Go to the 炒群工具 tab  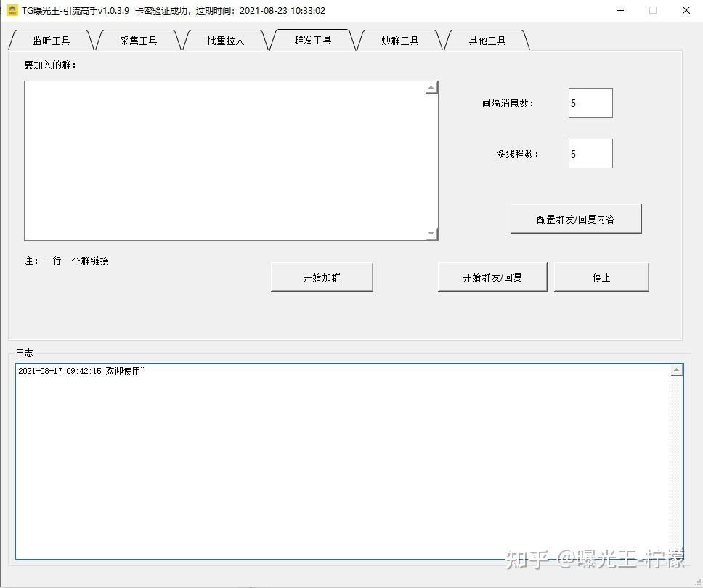click(x=400, y=41)
